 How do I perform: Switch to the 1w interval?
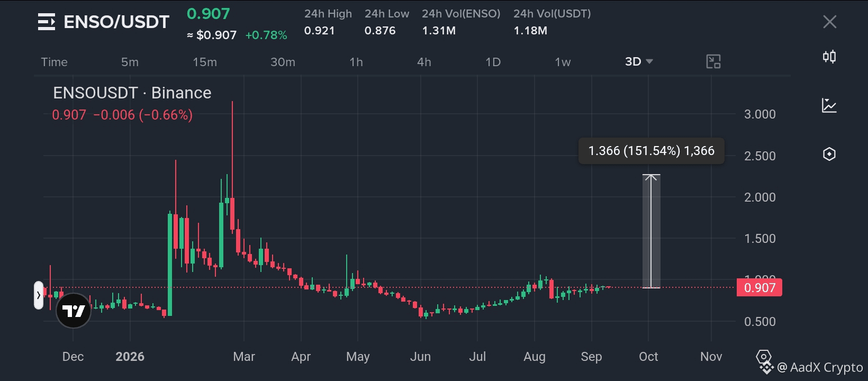tap(563, 62)
